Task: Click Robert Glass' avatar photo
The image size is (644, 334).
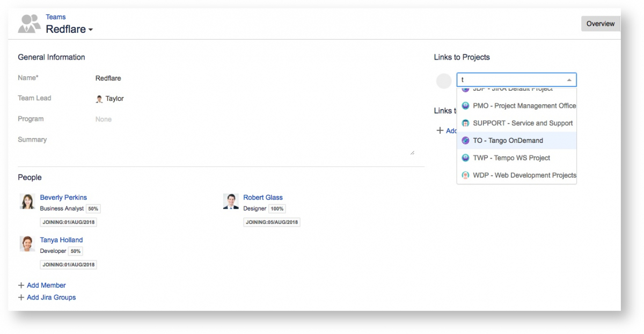Action: [231, 201]
